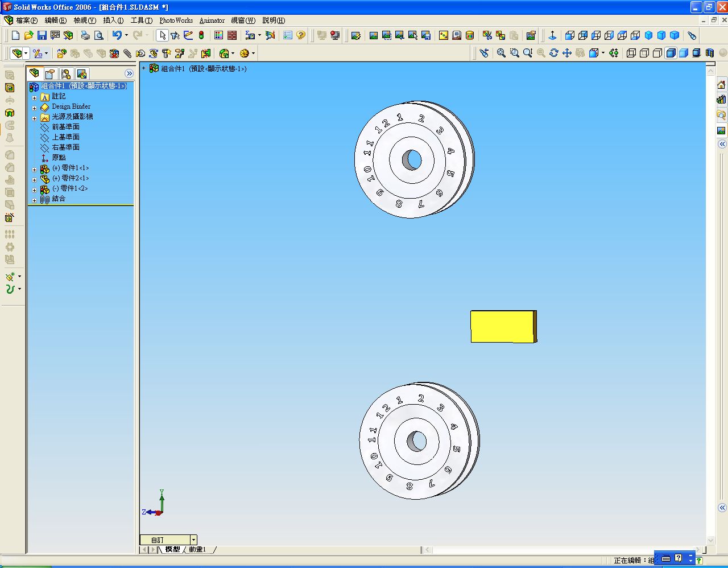
Task: Switch display to Hidden Lines Visible
Action: [x=644, y=53]
